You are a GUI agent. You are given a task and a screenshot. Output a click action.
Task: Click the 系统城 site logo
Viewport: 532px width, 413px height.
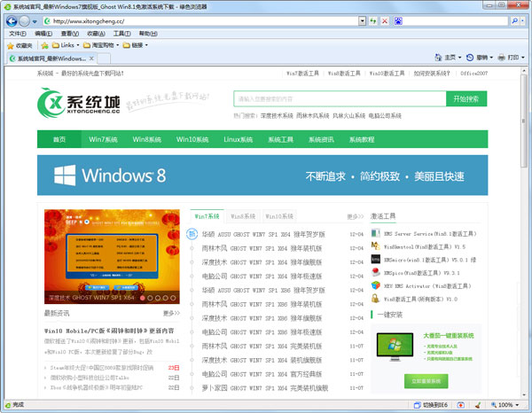[x=79, y=103]
